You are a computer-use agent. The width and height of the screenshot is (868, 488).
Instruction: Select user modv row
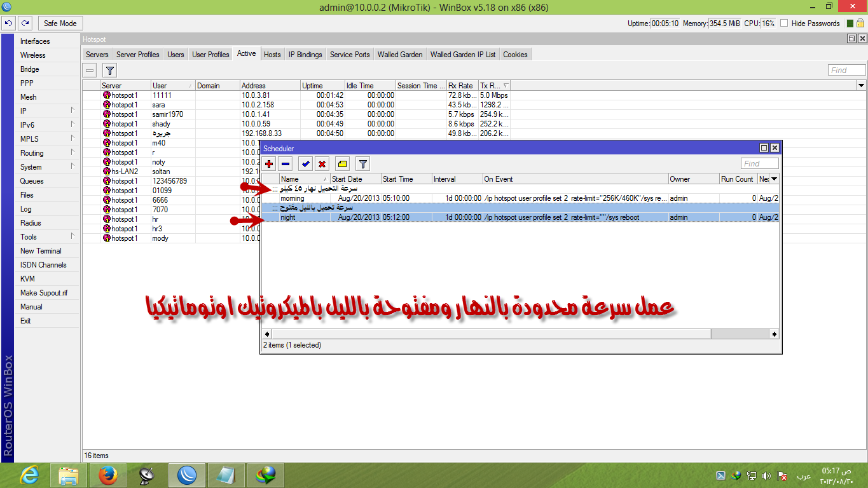(x=172, y=238)
